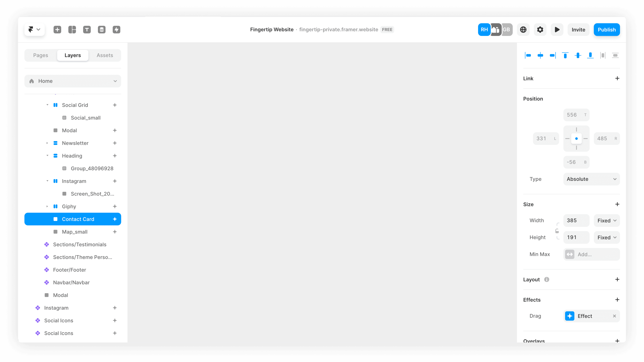
Task: Click the Insert plus toolbar icon
Action: pyautogui.click(x=57, y=29)
